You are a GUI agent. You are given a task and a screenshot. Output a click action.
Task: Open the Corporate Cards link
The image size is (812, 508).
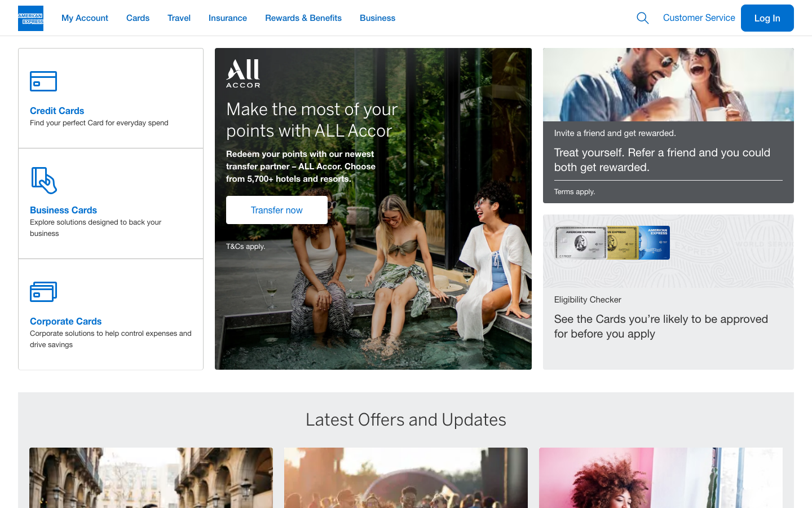pyautogui.click(x=65, y=321)
